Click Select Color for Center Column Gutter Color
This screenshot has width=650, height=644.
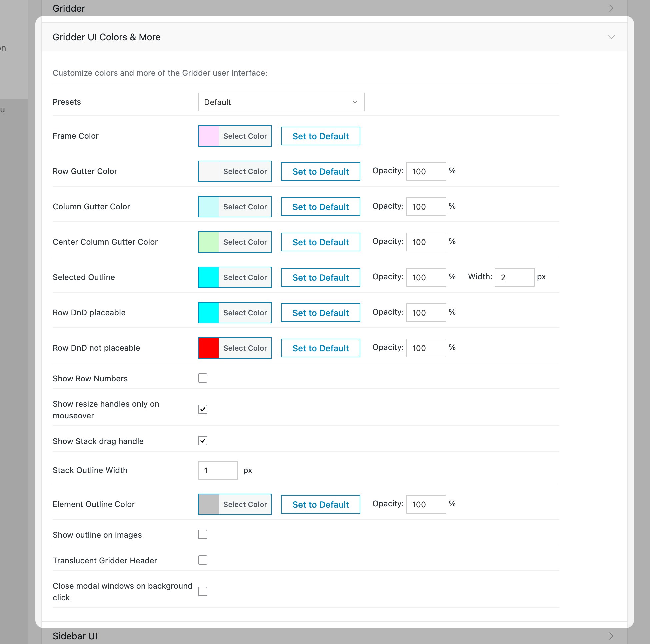pos(245,242)
